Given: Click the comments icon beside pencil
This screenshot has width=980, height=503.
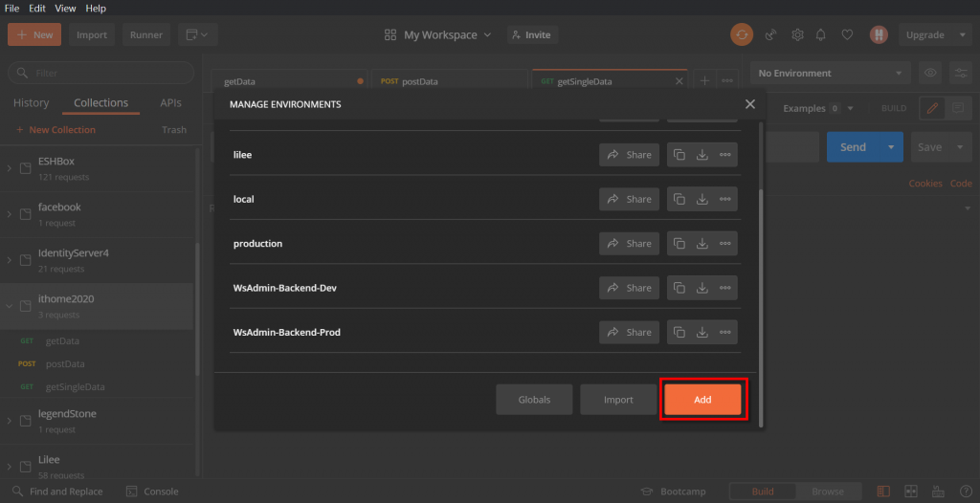Looking at the screenshot, I should [957, 108].
